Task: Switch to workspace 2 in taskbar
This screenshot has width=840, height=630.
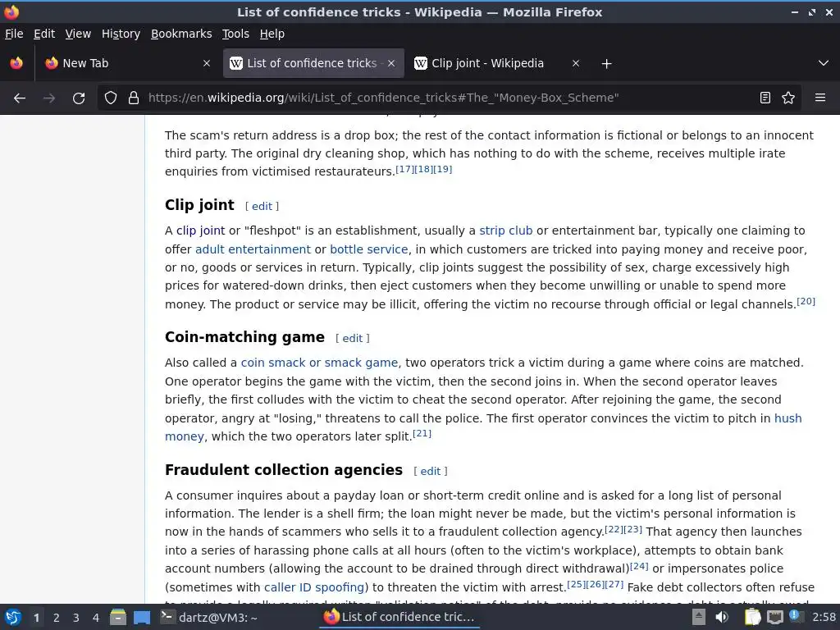Action: click(x=57, y=618)
